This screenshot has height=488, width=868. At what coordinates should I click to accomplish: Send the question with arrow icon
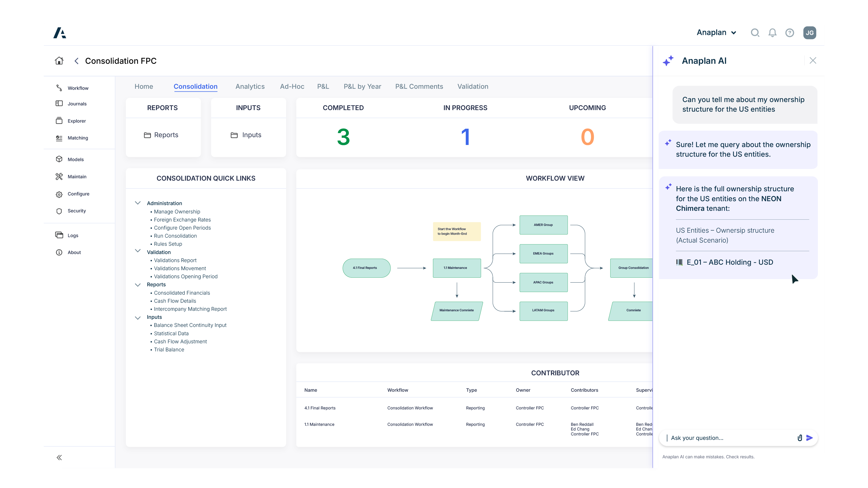point(809,438)
